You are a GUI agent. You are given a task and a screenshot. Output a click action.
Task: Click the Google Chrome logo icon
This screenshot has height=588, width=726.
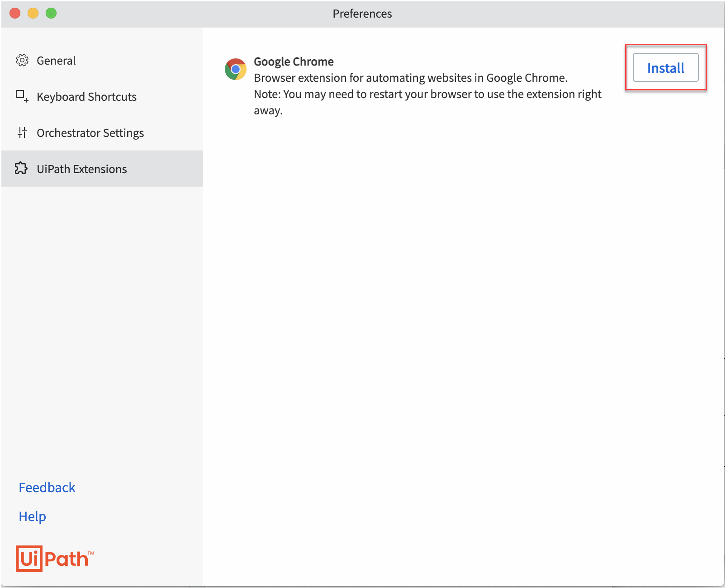tap(235, 69)
